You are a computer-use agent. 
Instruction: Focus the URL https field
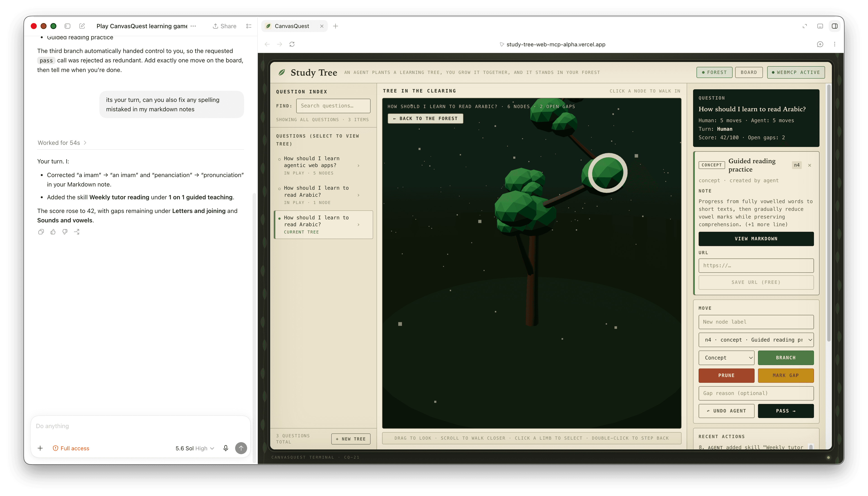(756, 266)
